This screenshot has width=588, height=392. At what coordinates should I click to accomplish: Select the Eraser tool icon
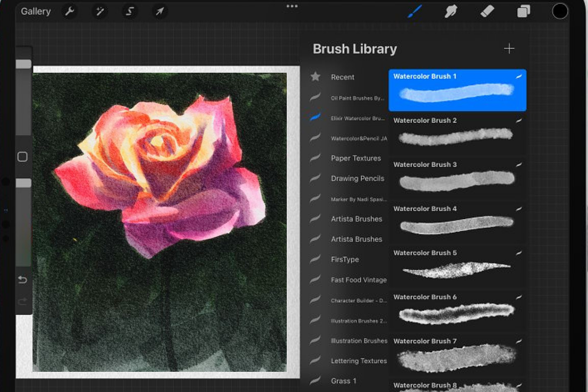(487, 11)
